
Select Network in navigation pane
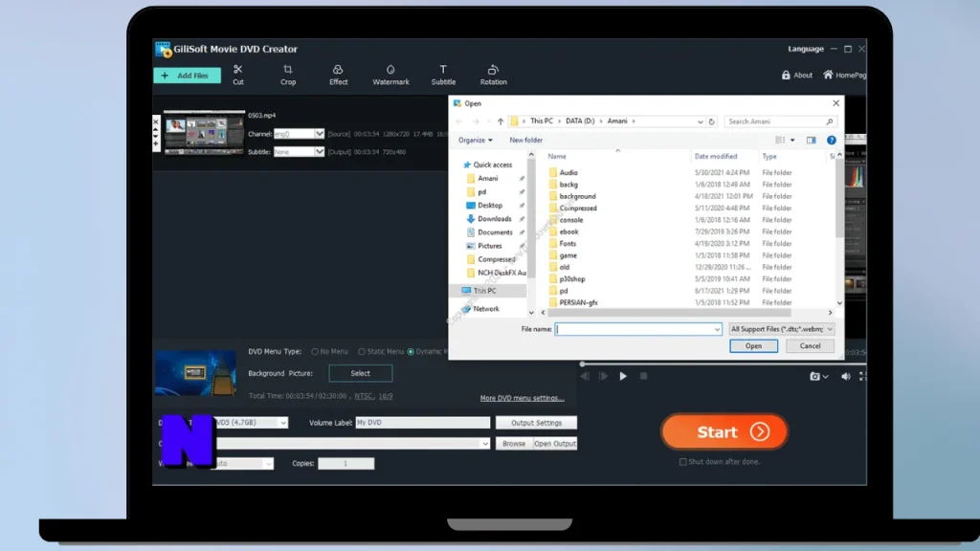point(485,309)
